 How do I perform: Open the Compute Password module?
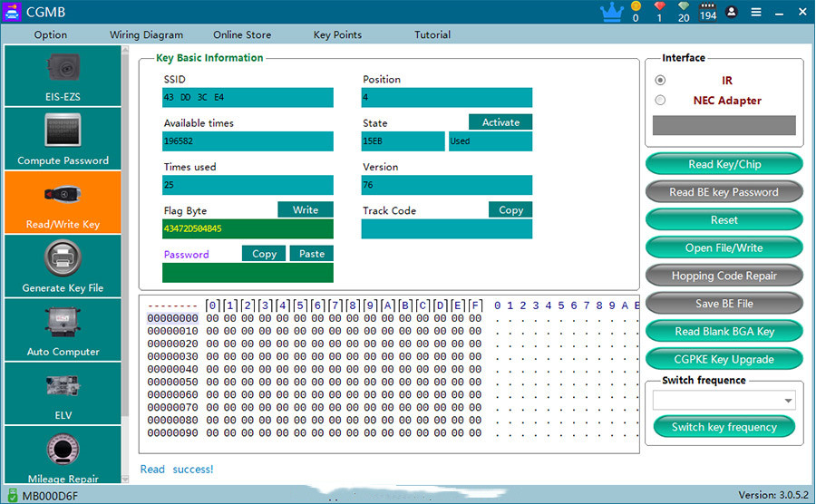pyautogui.click(x=63, y=139)
